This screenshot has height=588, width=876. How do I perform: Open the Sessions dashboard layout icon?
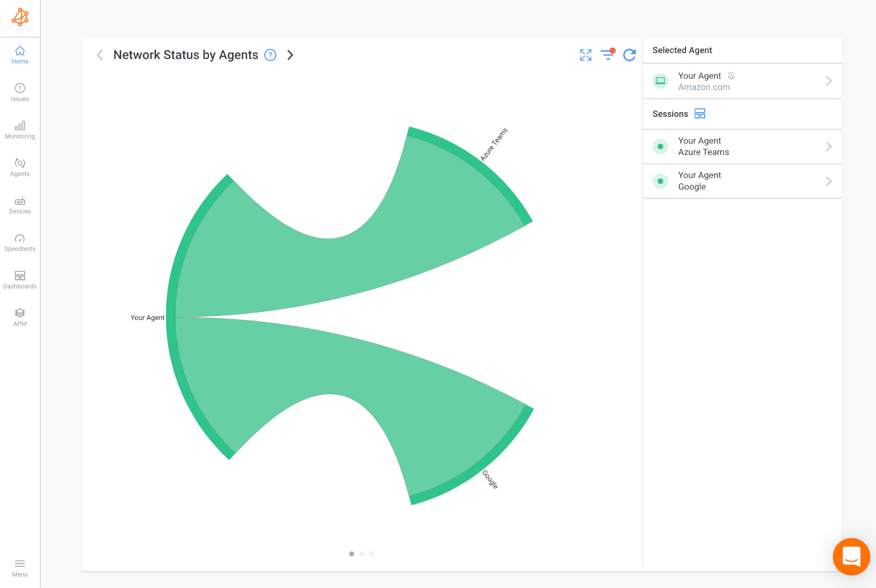[699, 113]
